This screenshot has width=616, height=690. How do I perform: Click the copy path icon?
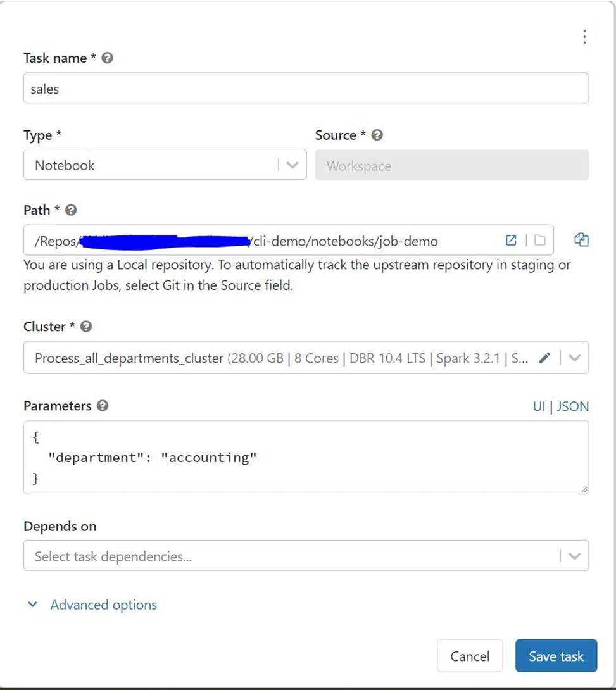[581, 239]
